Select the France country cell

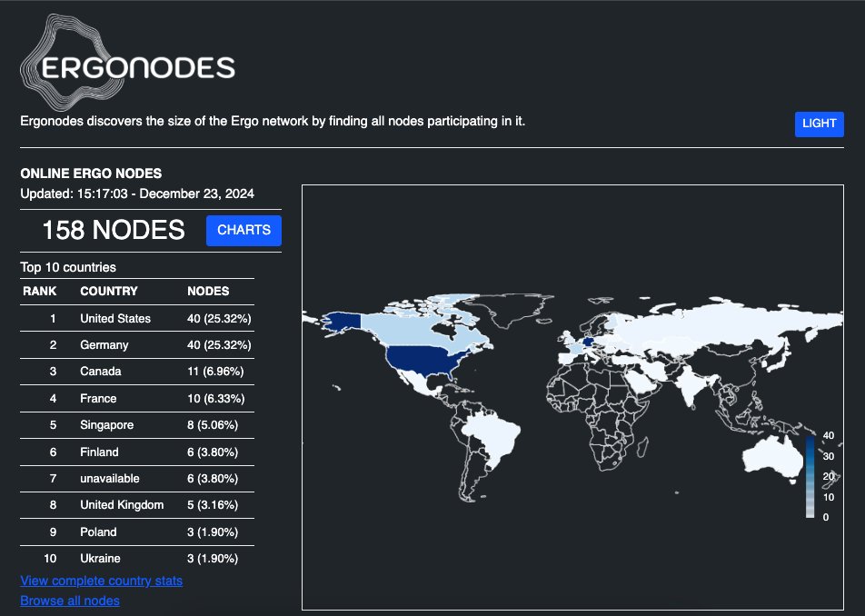coord(98,398)
